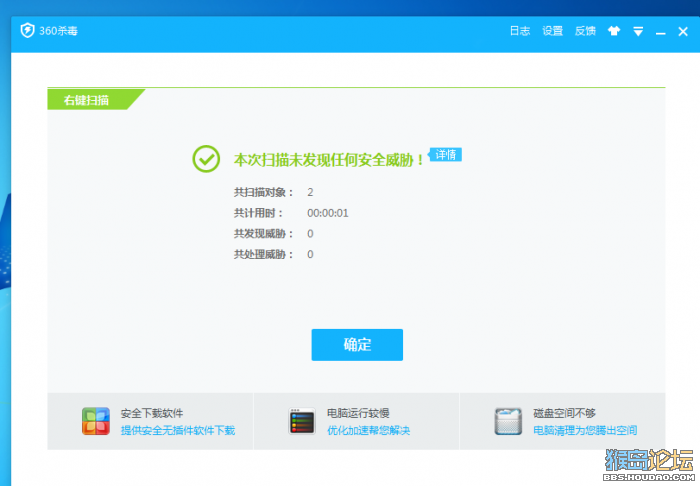Click the 磁盘空间不够 heading text
This screenshot has width=700, height=486.
coord(564,413)
